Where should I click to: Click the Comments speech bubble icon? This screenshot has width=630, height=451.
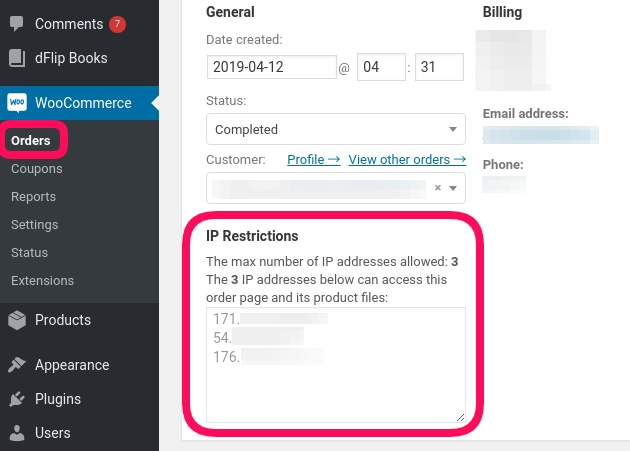(17, 24)
